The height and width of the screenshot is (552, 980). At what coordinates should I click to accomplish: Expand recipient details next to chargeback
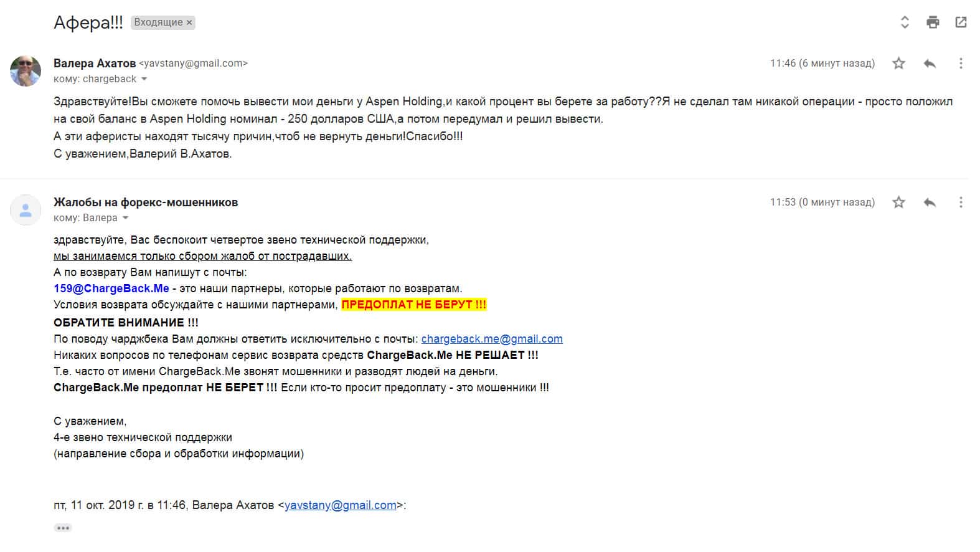click(x=144, y=79)
